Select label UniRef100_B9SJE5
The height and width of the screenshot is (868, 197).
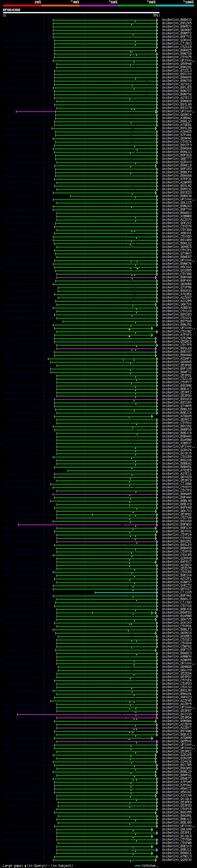coord(177,88)
